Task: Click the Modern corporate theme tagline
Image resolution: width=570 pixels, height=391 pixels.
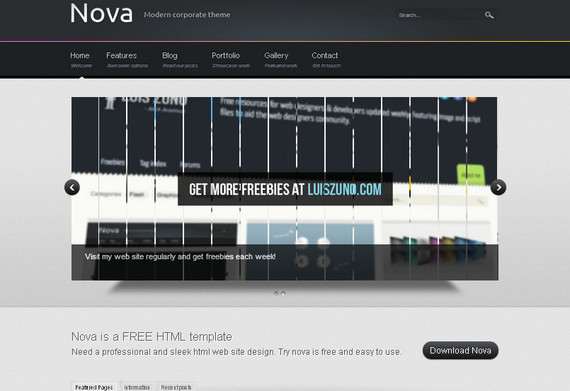Action: point(187,15)
